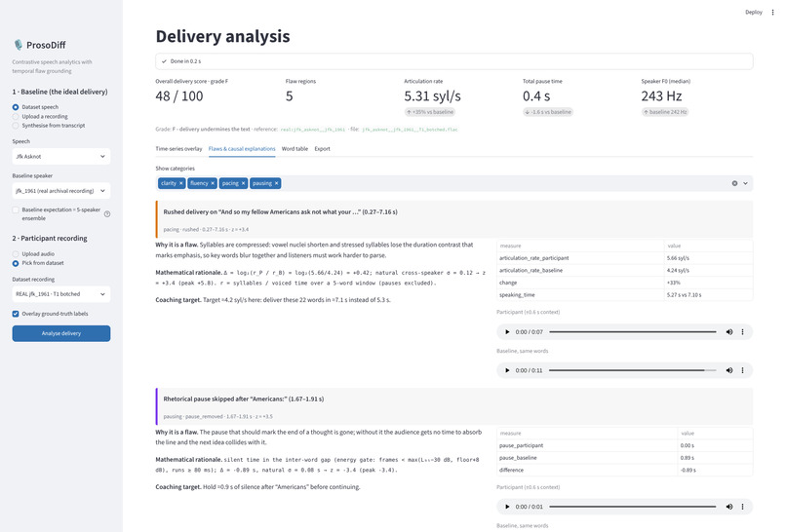786x532 pixels.
Task: Click the 'Done in 0.2 s' status checkmark
Action: [164, 61]
